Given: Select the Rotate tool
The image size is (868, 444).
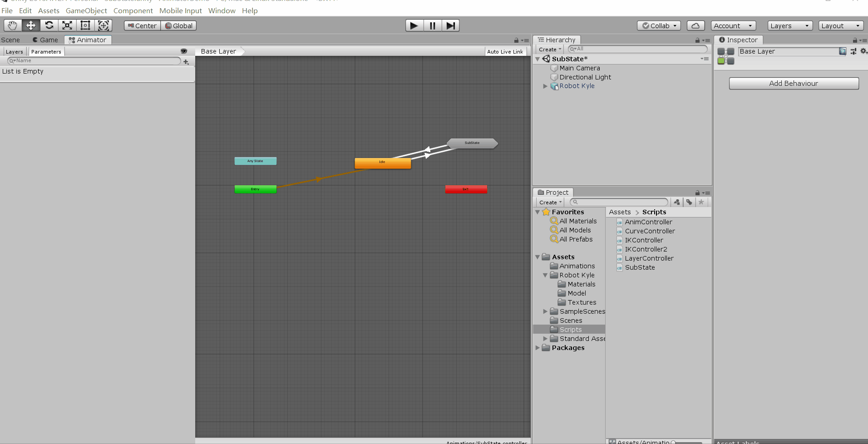Looking at the screenshot, I should [x=49, y=25].
